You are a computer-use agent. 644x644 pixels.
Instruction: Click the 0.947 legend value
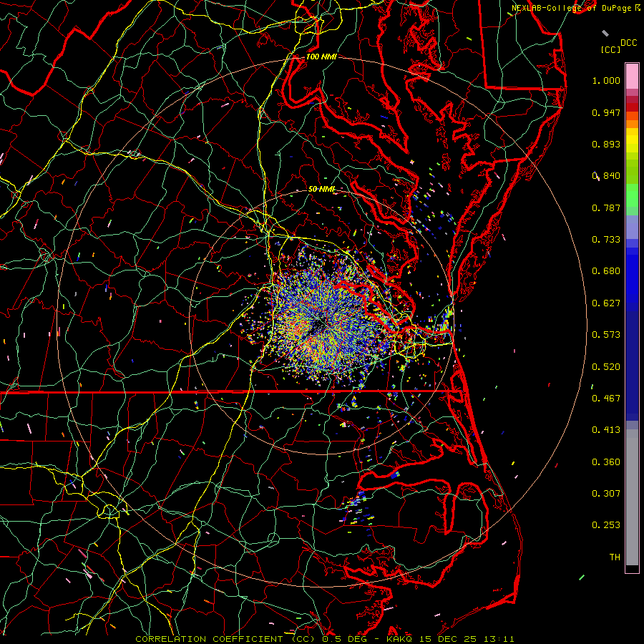(x=606, y=112)
